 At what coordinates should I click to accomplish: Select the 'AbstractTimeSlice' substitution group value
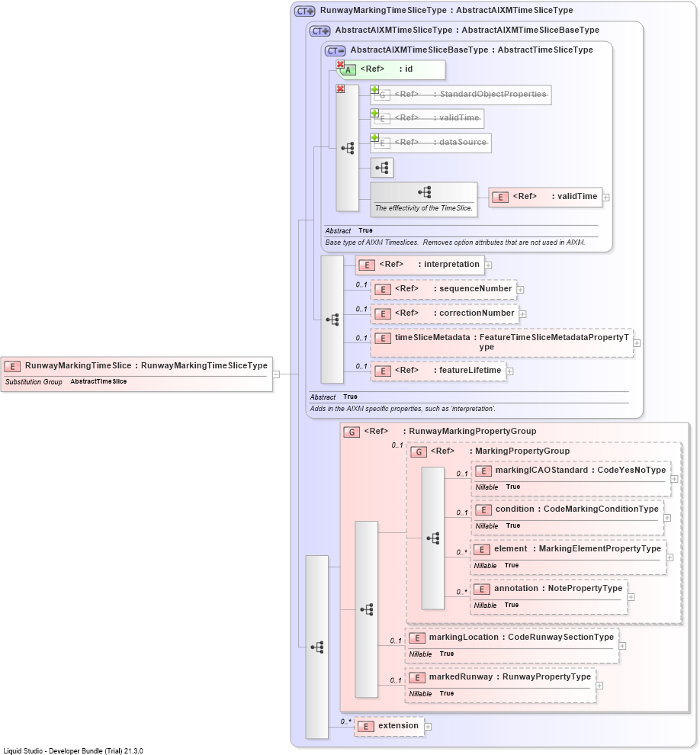(x=98, y=381)
